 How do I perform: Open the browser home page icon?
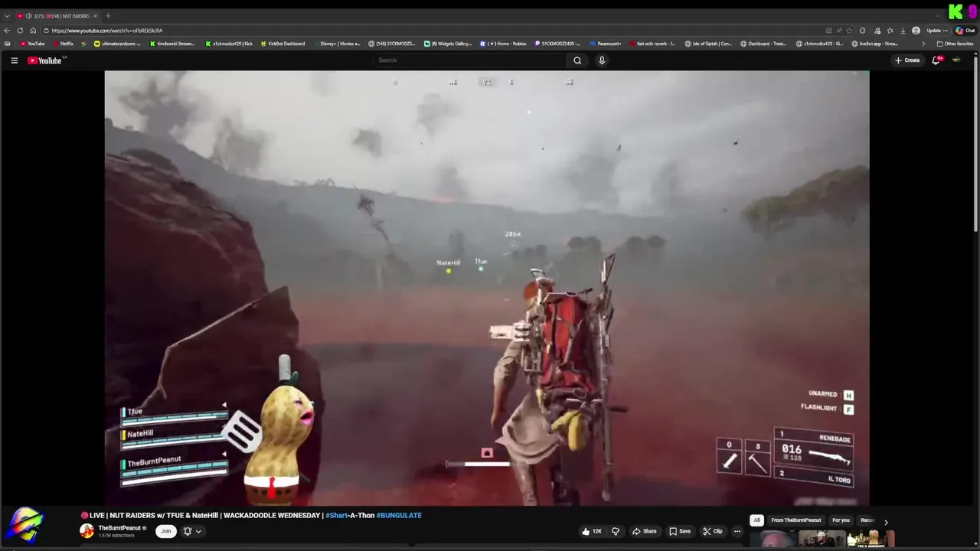33,31
